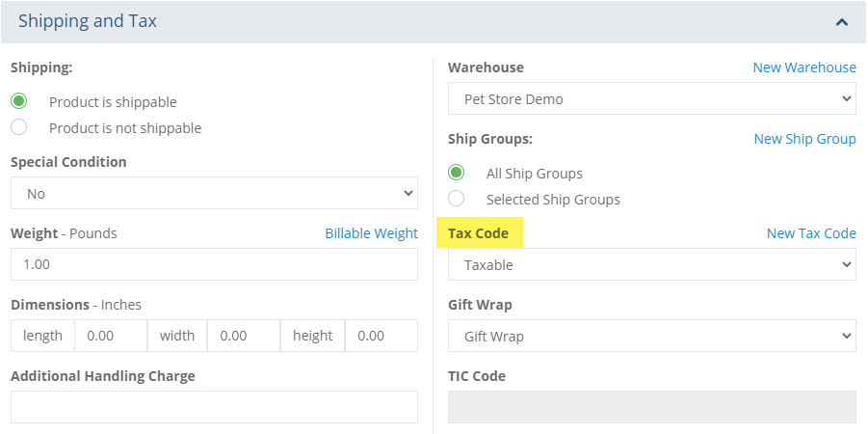Viewport: 868px width, 434px height.
Task: Open the Special Condition dropdown
Action: coord(214,193)
